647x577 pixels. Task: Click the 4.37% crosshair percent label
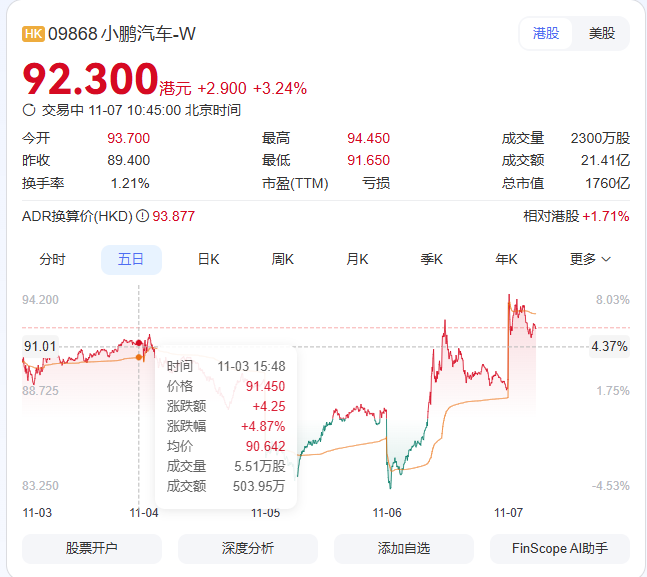[x=609, y=346]
